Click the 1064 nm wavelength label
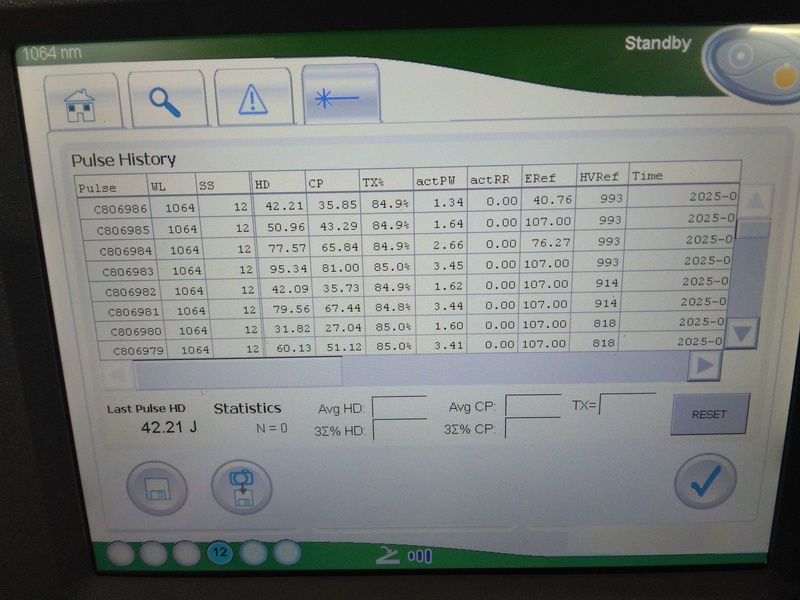 click(52, 53)
